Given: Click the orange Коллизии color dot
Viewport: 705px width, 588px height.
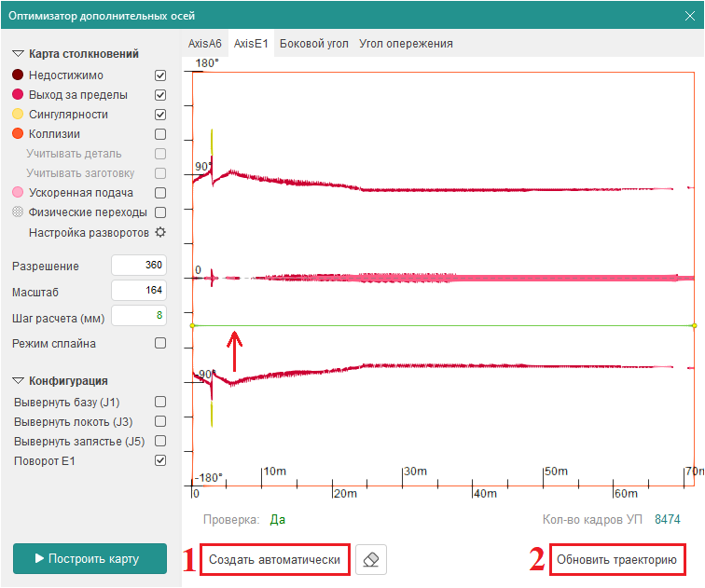Looking at the screenshot, I should [18, 134].
